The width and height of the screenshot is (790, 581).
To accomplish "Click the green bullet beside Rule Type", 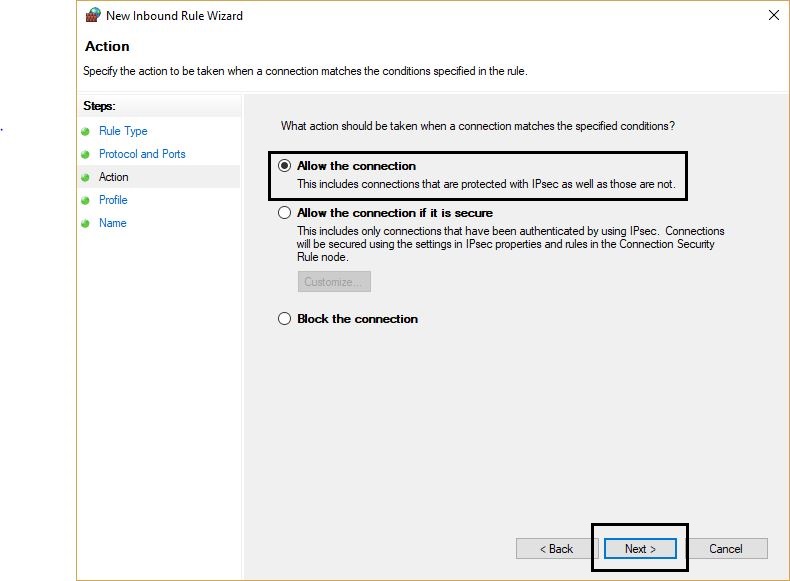I will coord(85,132).
